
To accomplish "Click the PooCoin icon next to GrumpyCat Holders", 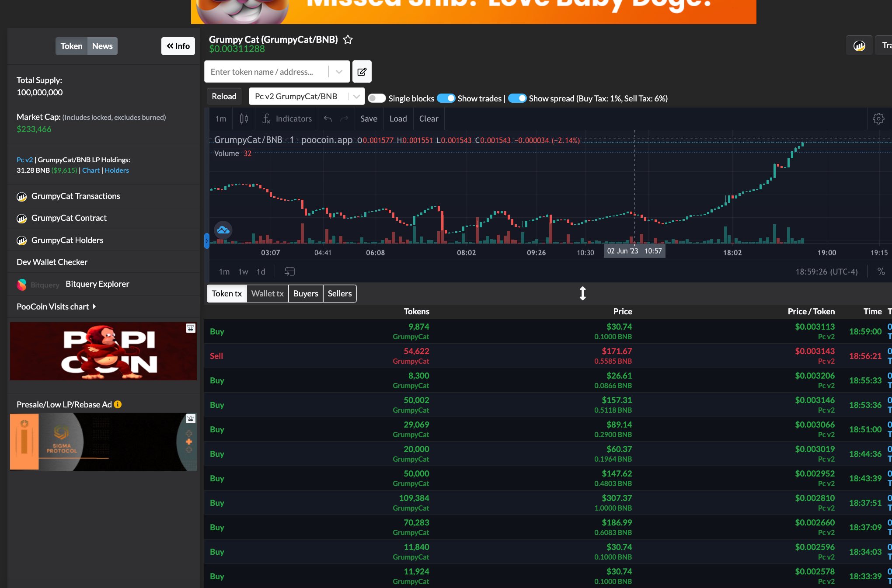I will click(x=21, y=240).
